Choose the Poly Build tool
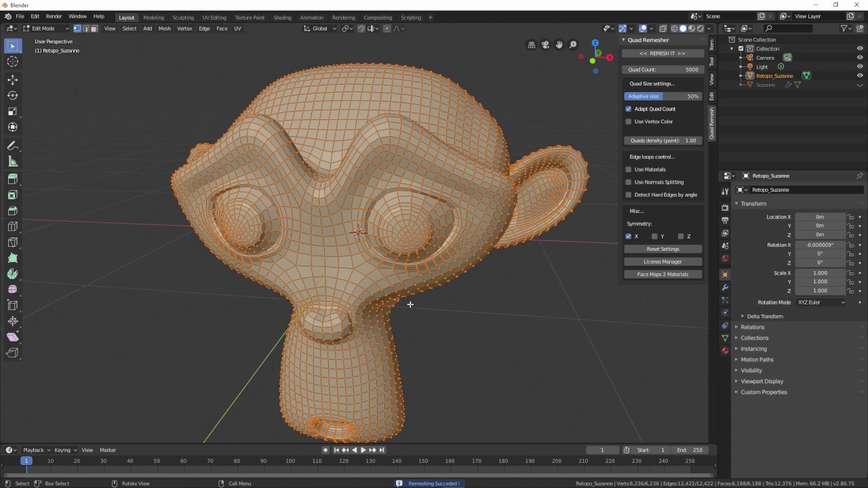The image size is (868, 488). click(12, 258)
